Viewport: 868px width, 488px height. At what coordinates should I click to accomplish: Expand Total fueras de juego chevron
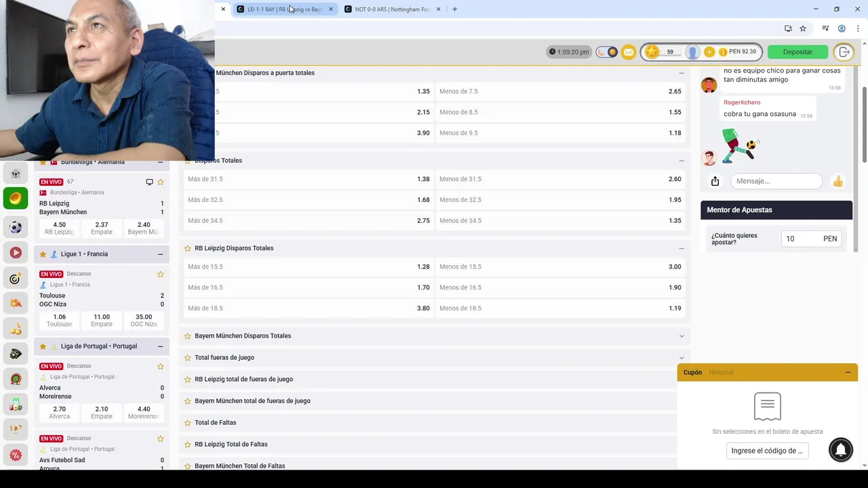click(682, 357)
